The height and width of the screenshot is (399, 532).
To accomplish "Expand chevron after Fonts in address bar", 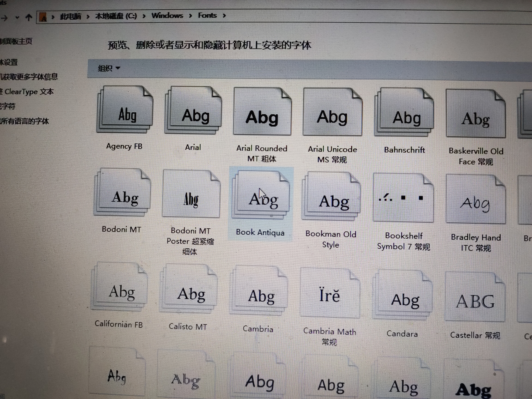I will [x=224, y=16].
